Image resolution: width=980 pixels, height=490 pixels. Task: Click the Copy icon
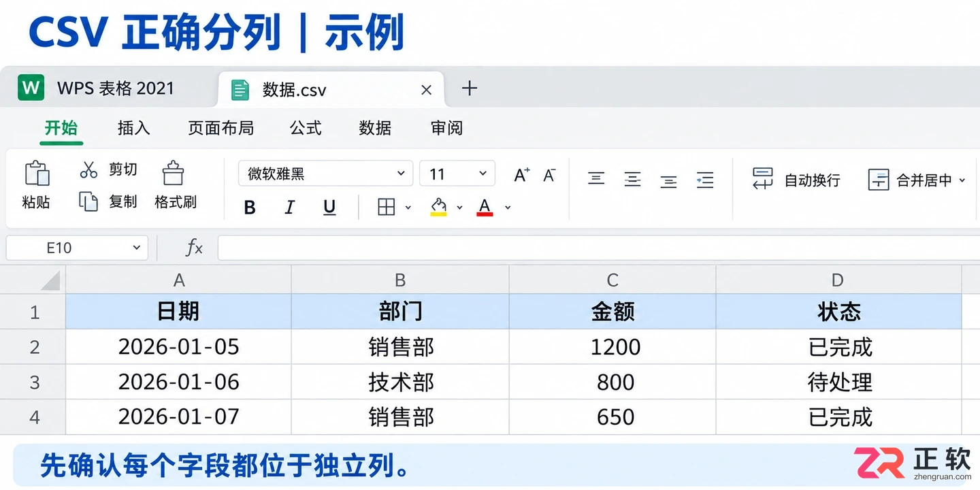click(88, 201)
